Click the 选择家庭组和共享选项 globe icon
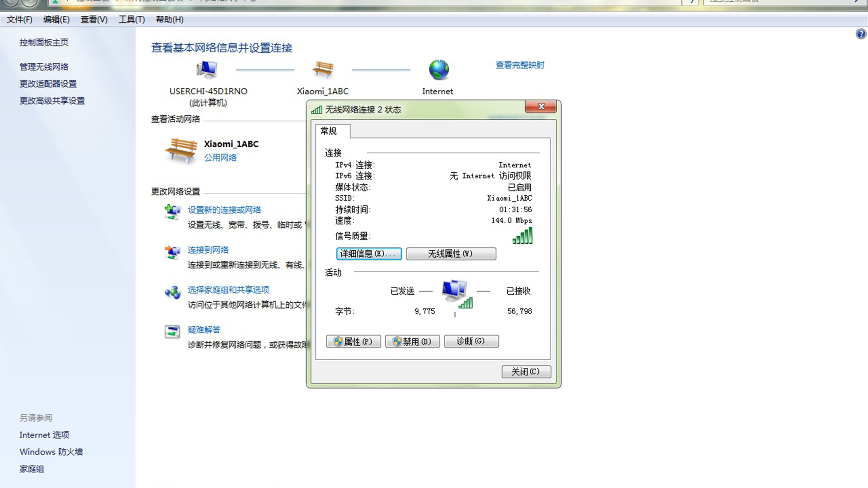 tap(172, 292)
